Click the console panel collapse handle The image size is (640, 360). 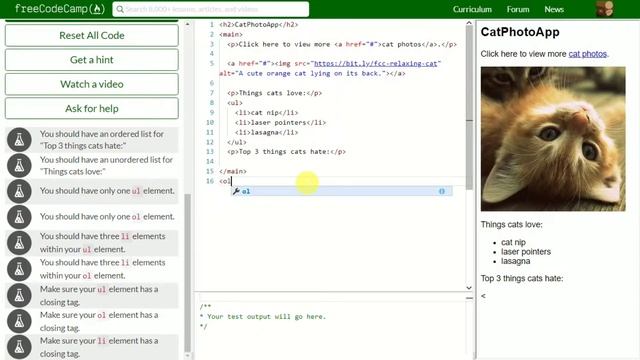coord(469,298)
